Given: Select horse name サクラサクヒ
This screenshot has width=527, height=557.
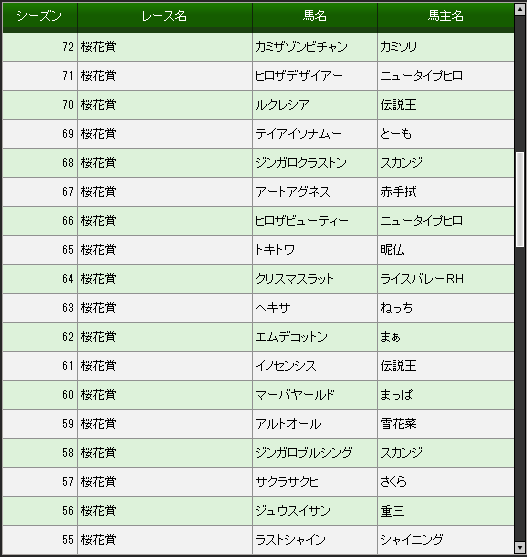Looking at the screenshot, I should coord(287,482).
